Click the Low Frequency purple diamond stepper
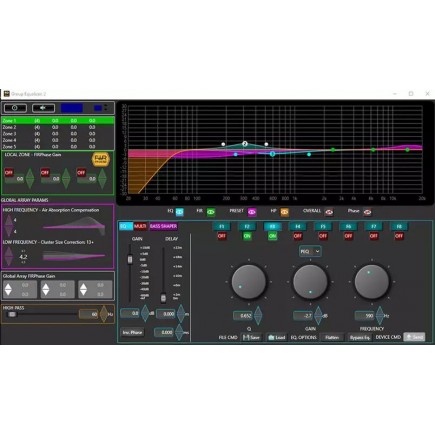 (x=9, y=257)
